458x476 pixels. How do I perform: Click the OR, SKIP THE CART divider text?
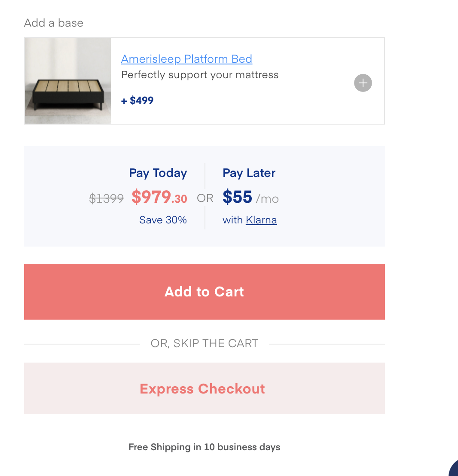click(x=204, y=343)
